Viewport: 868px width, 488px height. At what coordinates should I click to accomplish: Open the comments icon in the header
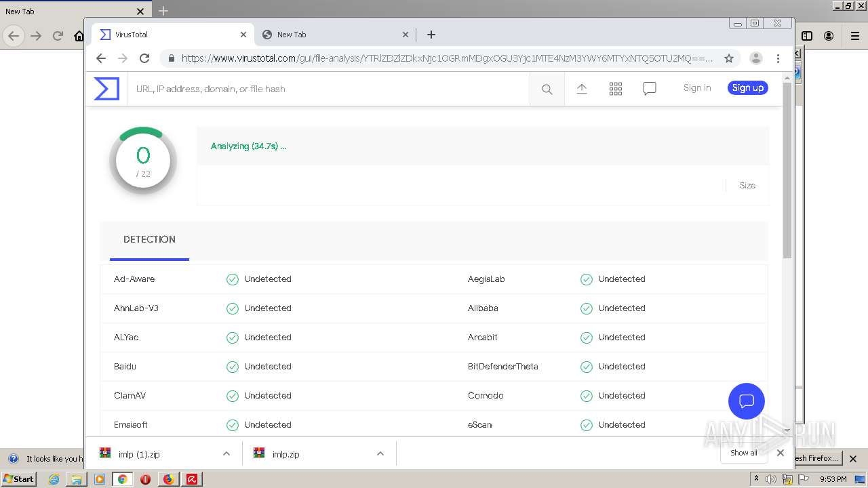tap(650, 89)
